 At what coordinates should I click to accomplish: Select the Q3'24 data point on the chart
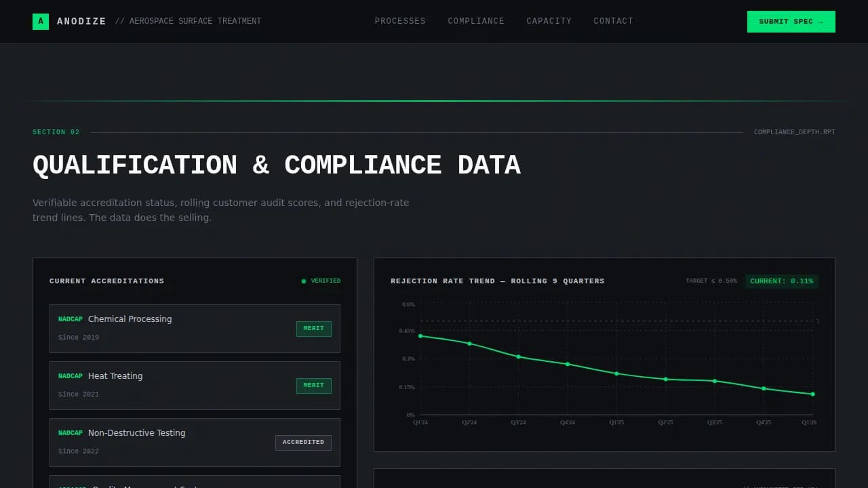[x=519, y=357]
